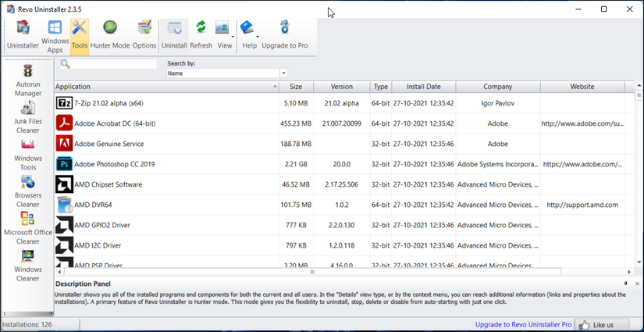Open the Windows Apps toolbar icon

coord(55,36)
